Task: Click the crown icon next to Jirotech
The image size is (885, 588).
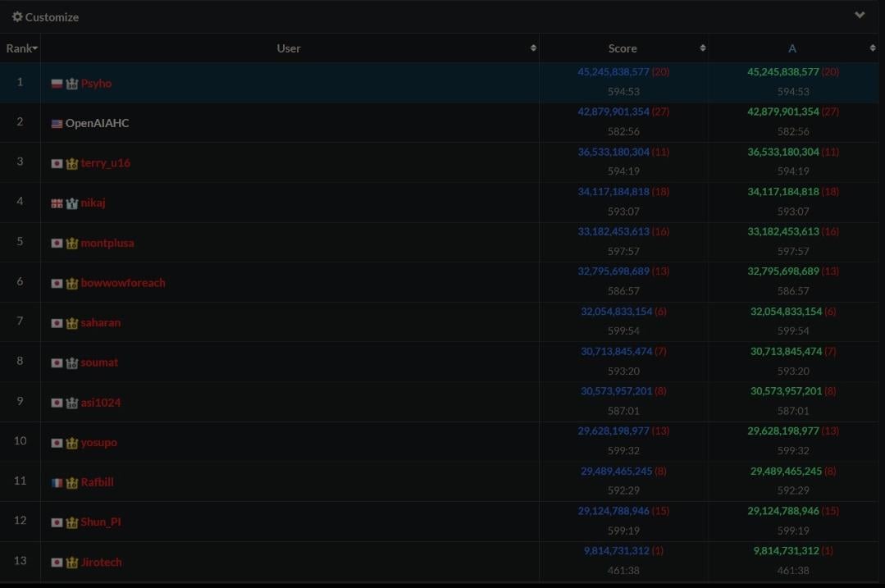Action: click(71, 563)
